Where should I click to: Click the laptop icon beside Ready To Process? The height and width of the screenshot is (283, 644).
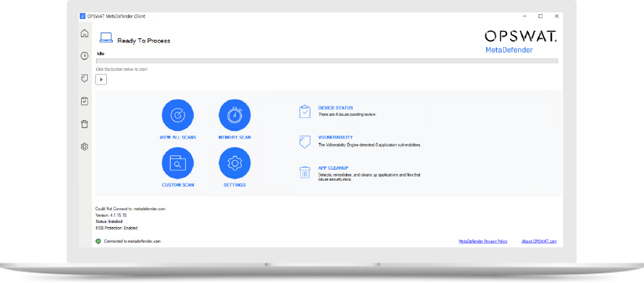click(x=106, y=38)
